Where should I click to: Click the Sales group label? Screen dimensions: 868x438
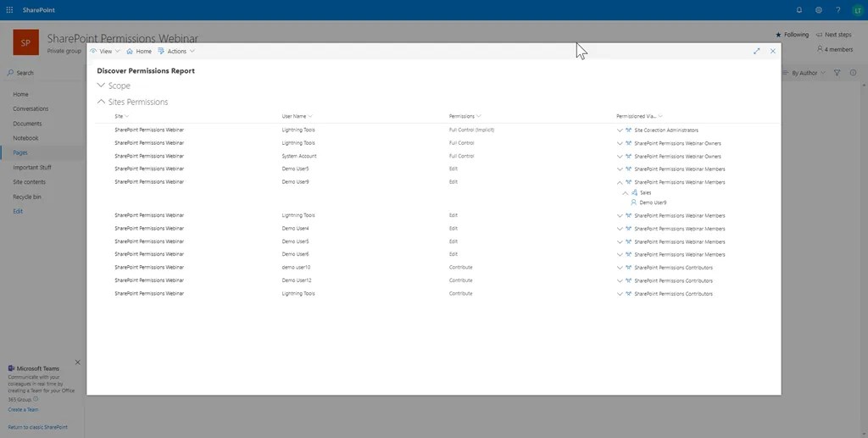(x=645, y=193)
